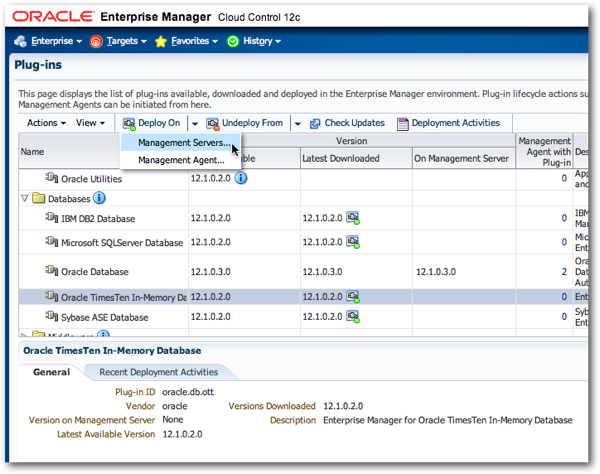Open the Targets menu
Screen dimensions: 600x474
pos(126,41)
